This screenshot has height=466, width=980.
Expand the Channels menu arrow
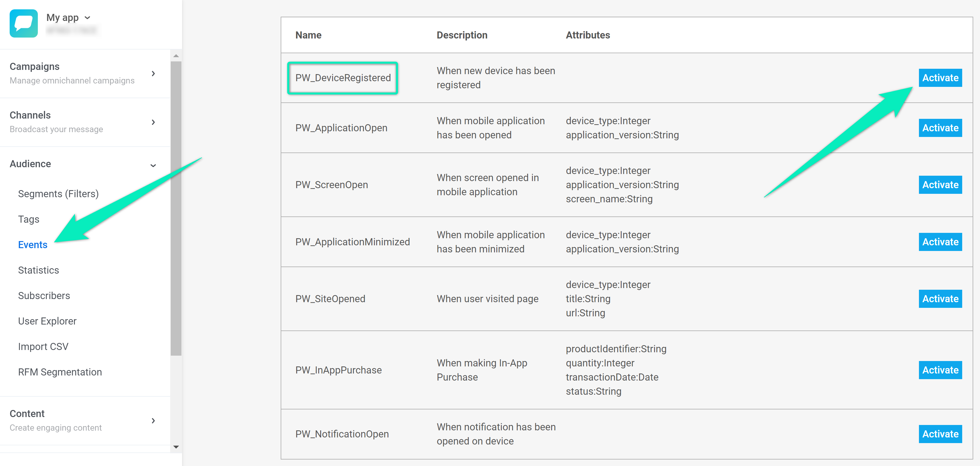(x=153, y=122)
